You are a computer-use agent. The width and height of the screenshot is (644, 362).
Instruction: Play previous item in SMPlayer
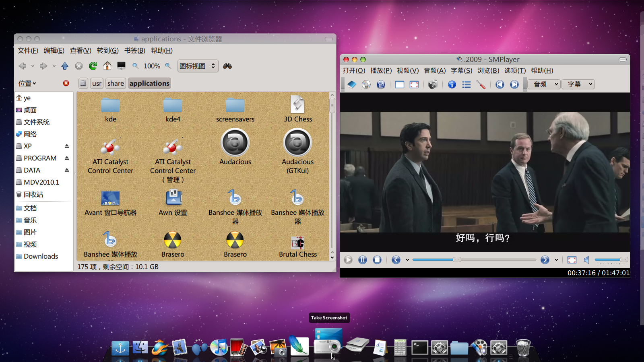[x=500, y=84]
